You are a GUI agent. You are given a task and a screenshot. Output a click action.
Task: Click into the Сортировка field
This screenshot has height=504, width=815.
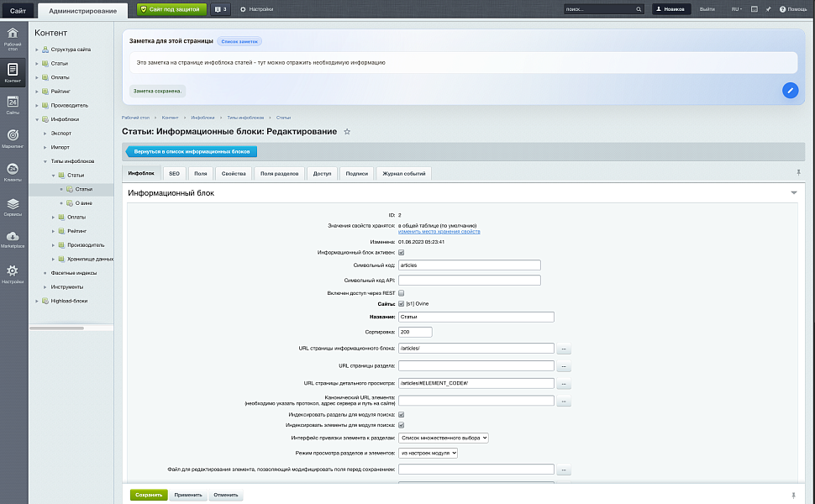click(415, 332)
